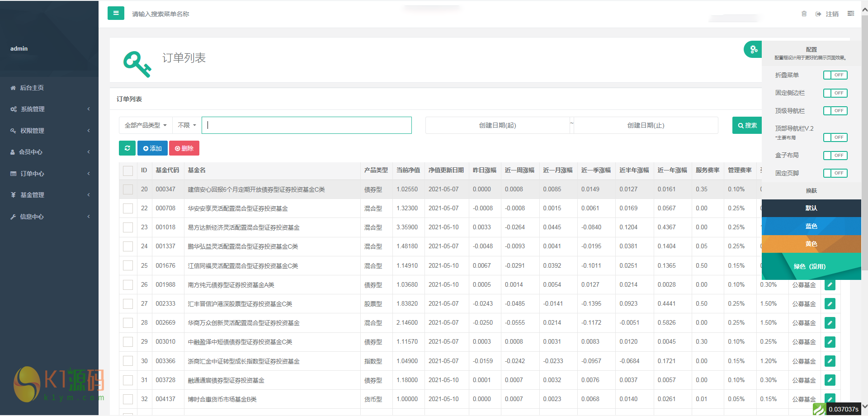Click the green hamburger menu toggle icon
Screen dimensions: 868x416
click(116, 13)
